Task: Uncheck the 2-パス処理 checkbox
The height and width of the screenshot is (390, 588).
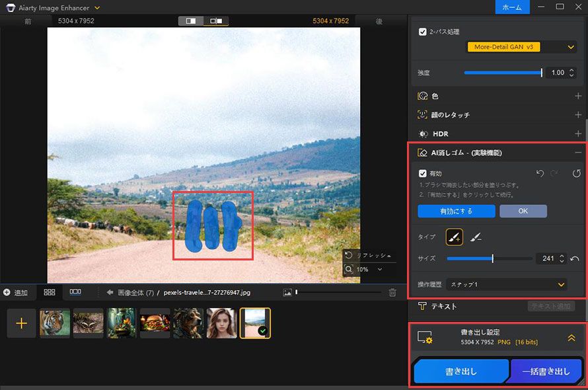Action: pos(423,32)
